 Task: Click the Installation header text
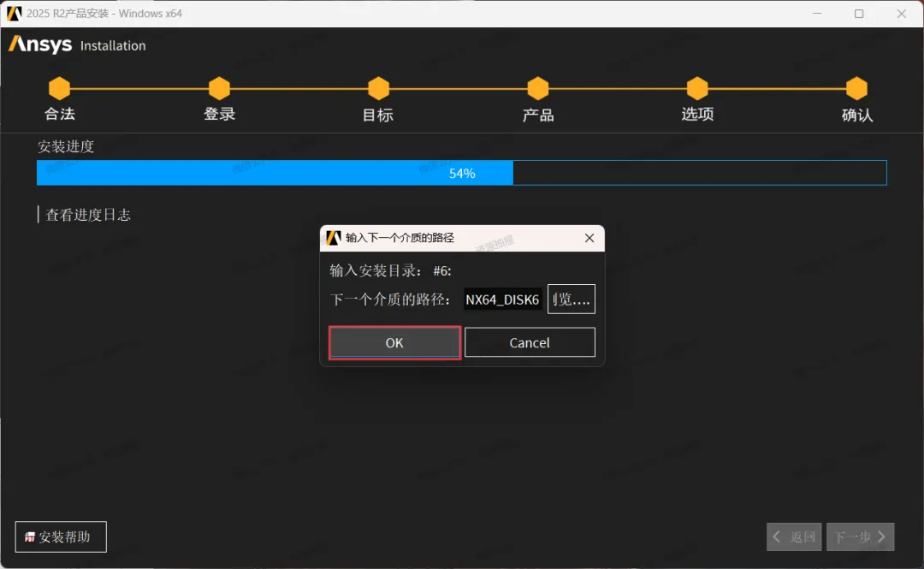[113, 45]
